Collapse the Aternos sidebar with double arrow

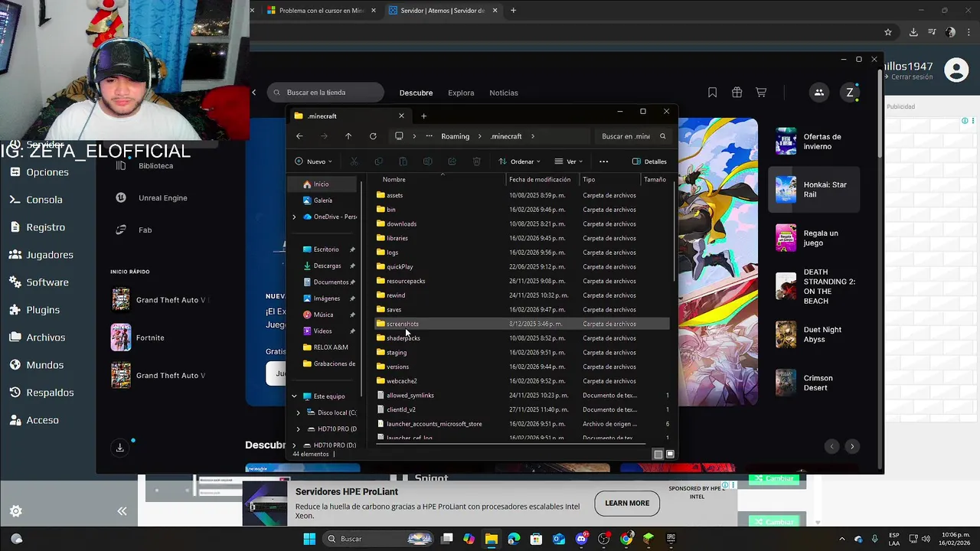[x=122, y=511]
